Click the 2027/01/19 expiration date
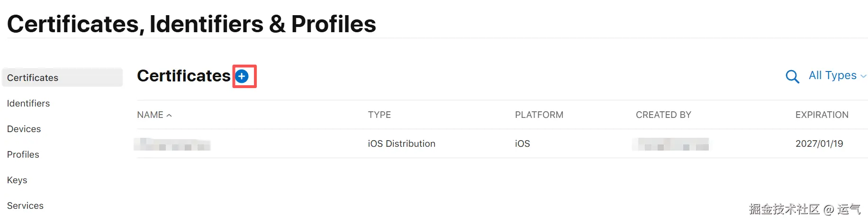868x223 pixels. click(x=819, y=143)
